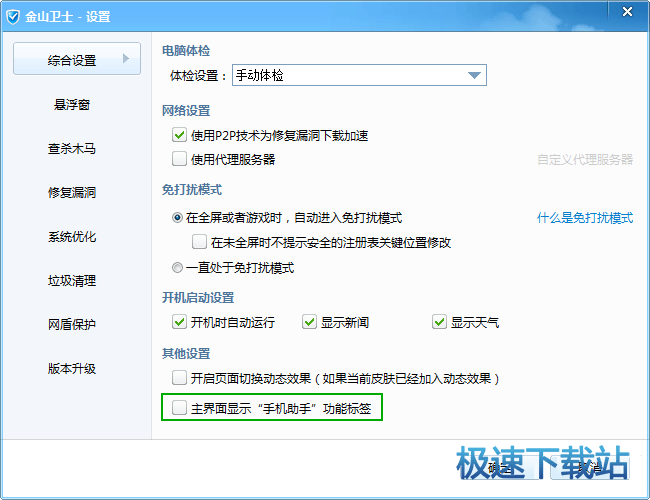The image size is (650, 500).
Task: Tick 在未全屏时不提示安全的注册表关键位置修改
Action: tap(199, 242)
